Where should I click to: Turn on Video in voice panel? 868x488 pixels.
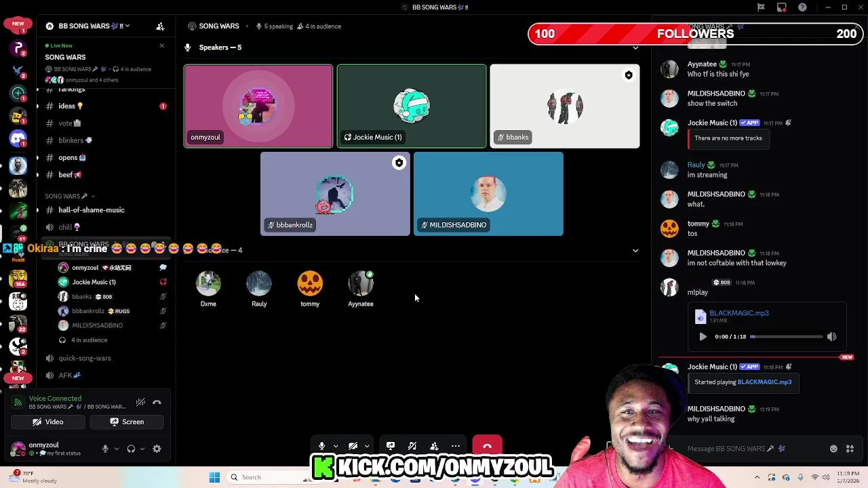coord(47,422)
